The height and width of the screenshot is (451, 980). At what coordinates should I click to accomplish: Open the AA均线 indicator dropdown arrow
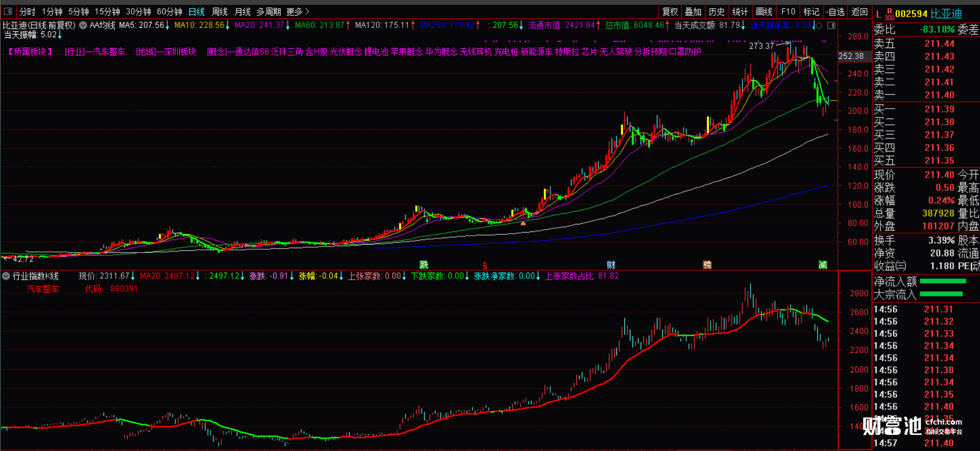(83, 25)
